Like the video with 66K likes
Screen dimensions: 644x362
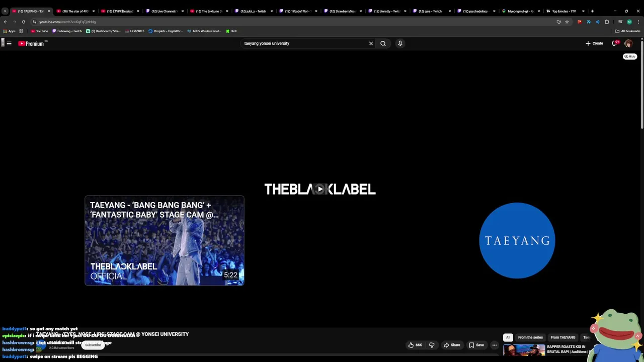click(415, 345)
